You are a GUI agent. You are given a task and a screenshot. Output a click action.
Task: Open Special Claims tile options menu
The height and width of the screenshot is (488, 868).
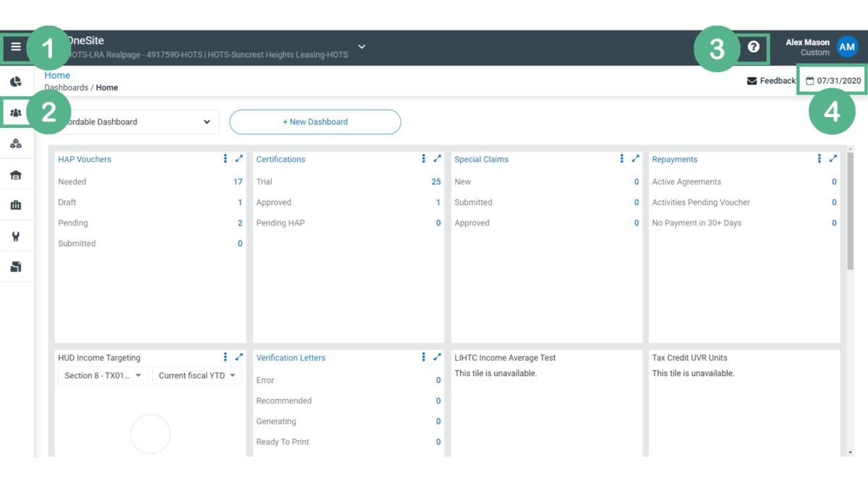(x=621, y=158)
